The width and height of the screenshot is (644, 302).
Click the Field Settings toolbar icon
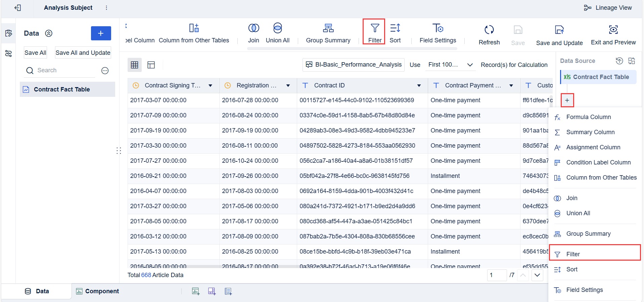point(438,28)
